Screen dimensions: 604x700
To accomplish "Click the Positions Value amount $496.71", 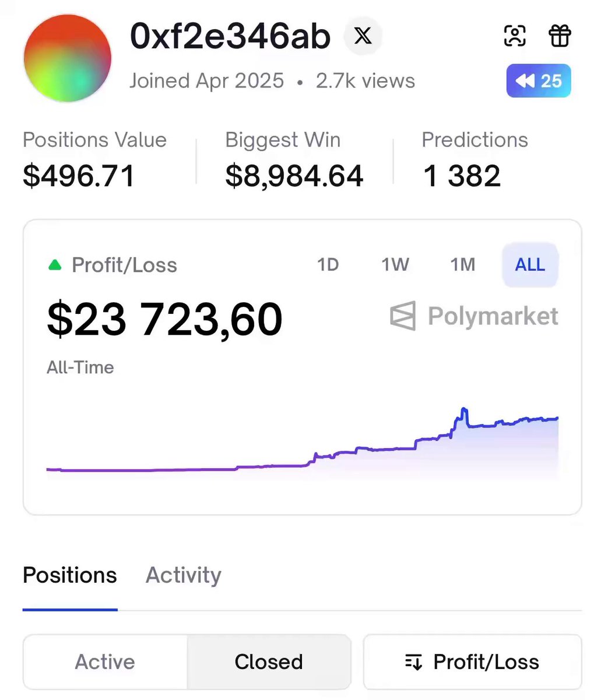I will pos(79,176).
